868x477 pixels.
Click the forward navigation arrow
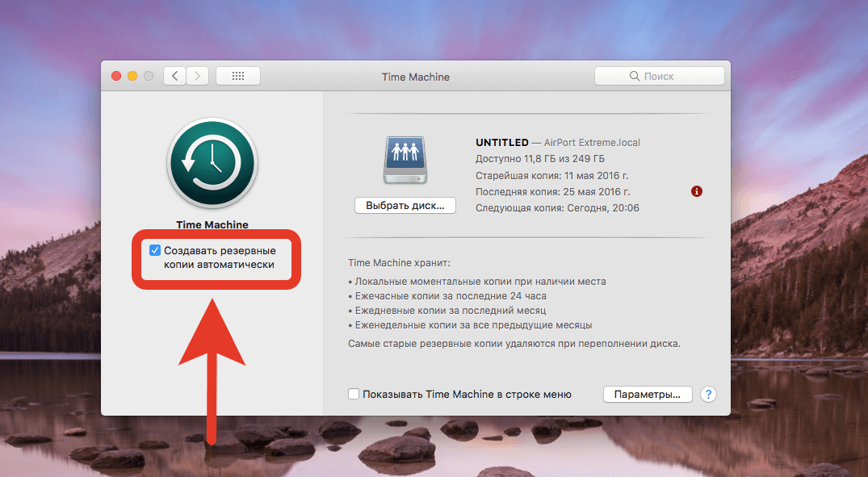point(197,76)
